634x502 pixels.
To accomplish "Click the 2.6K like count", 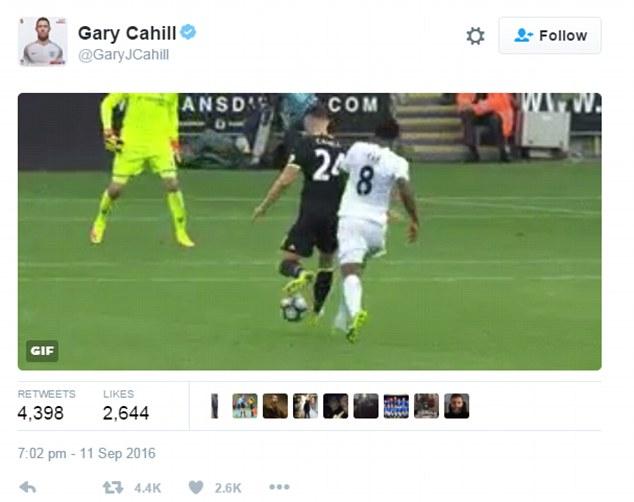I will [x=228, y=488].
